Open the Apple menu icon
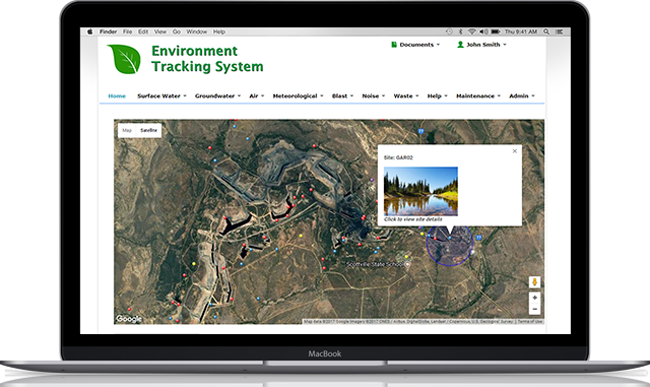This screenshot has width=650, height=387. pyautogui.click(x=90, y=31)
